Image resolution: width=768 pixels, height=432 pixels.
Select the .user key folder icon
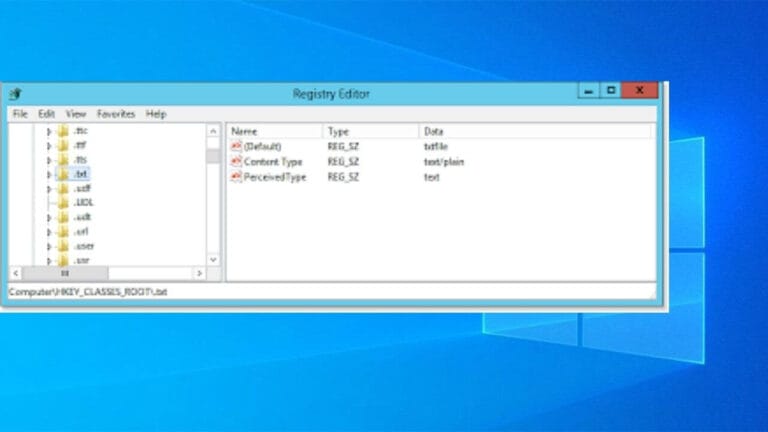point(63,246)
